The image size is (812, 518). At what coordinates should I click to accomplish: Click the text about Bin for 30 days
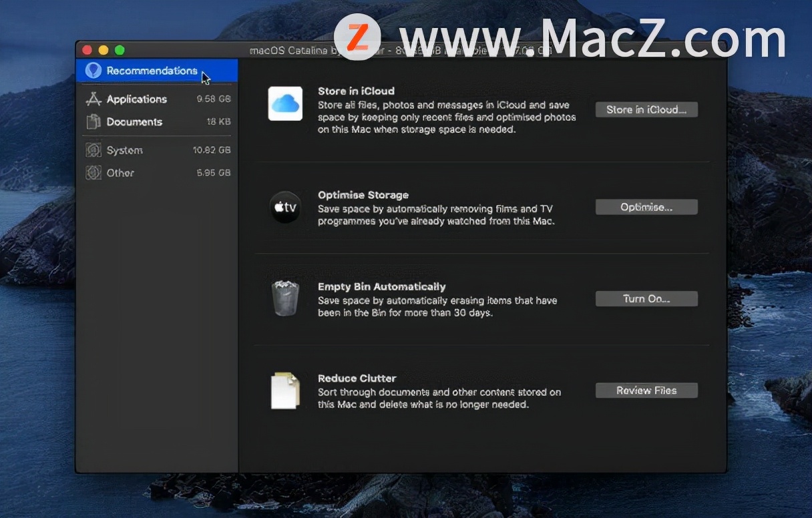tap(437, 306)
